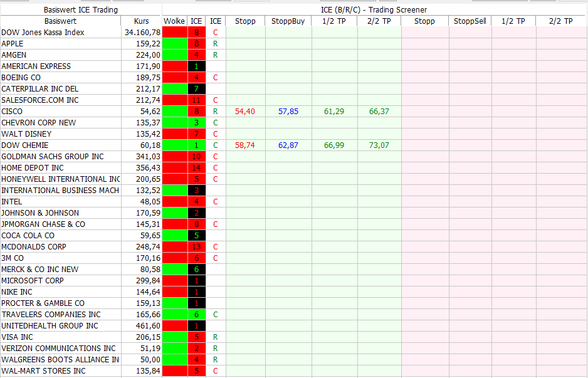The width and height of the screenshot is (588, 378).
Task: Select CATERPILLAR INC DEL row
Action: click(39, 89)
